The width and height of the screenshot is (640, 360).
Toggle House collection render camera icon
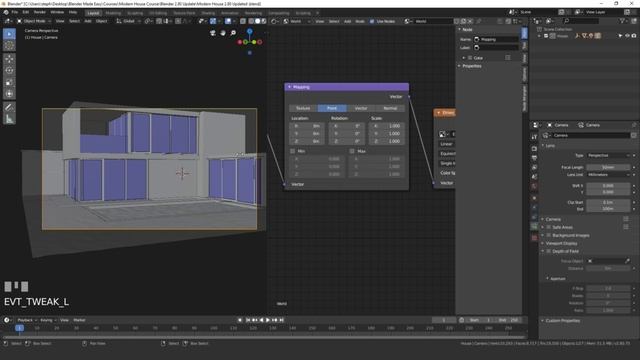point(634,36)
